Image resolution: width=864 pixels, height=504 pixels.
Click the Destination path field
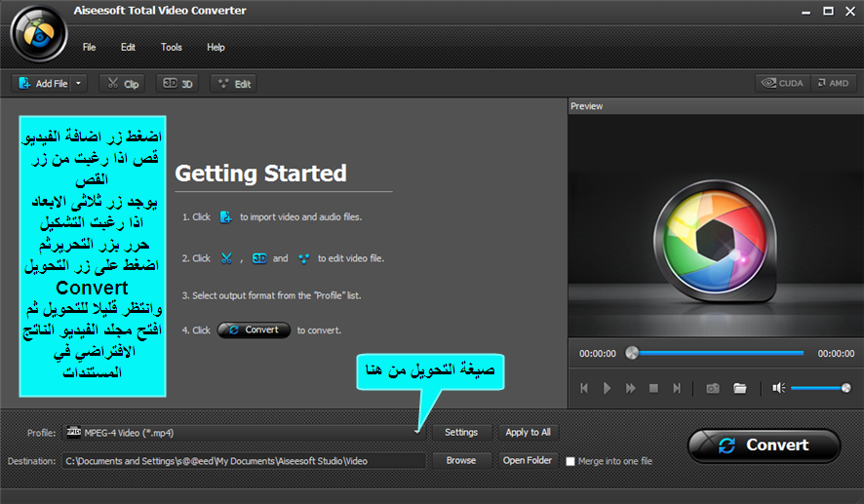244,461
